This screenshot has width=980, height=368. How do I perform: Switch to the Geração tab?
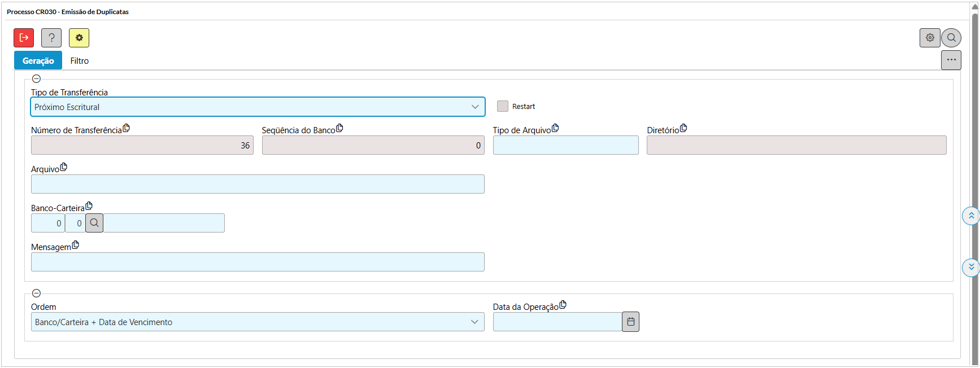38,60
